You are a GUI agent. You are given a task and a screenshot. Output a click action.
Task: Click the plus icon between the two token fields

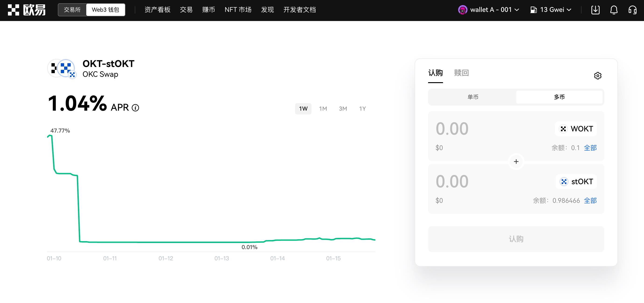516,161
